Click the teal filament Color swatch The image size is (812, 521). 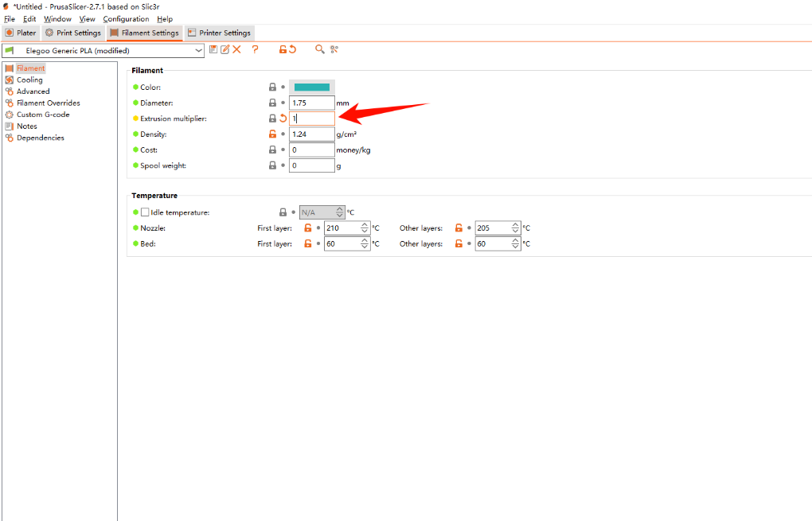[x=312, y=87]
